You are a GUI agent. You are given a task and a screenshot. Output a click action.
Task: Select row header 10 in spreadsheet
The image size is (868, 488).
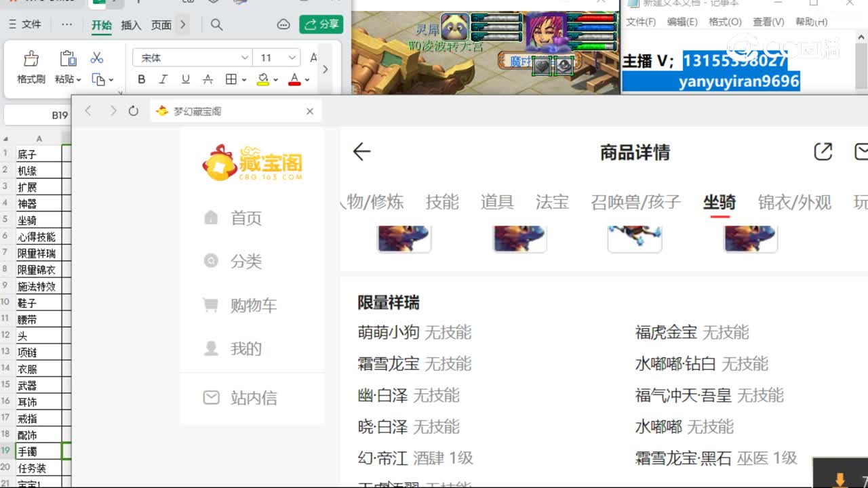click(x=5, y=302)
